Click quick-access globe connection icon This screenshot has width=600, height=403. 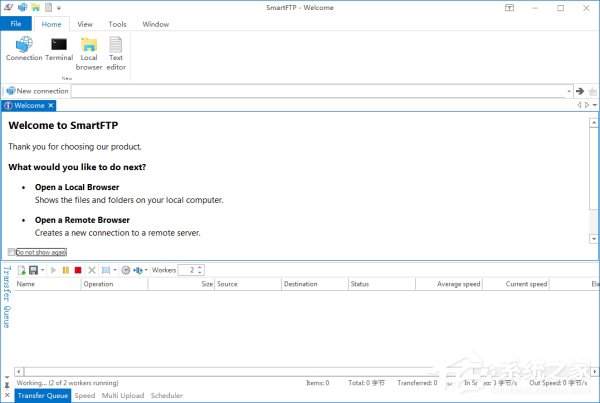pos(23,7)
